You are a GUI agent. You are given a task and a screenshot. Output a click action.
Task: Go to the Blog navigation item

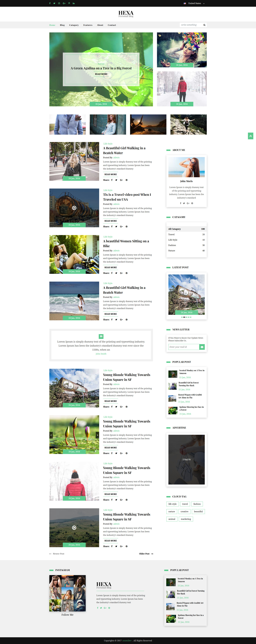[x=62, y=25]
